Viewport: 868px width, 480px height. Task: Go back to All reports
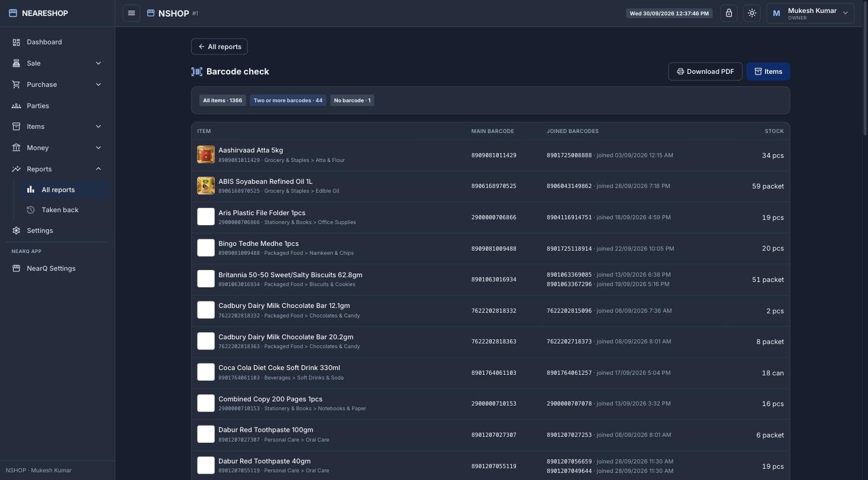[220, 47]
